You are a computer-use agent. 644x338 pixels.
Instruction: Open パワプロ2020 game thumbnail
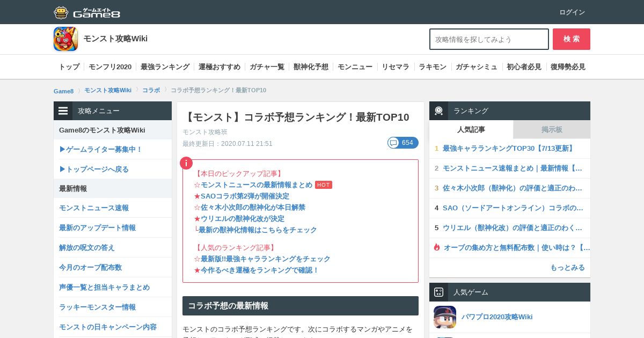click(445, 317)
